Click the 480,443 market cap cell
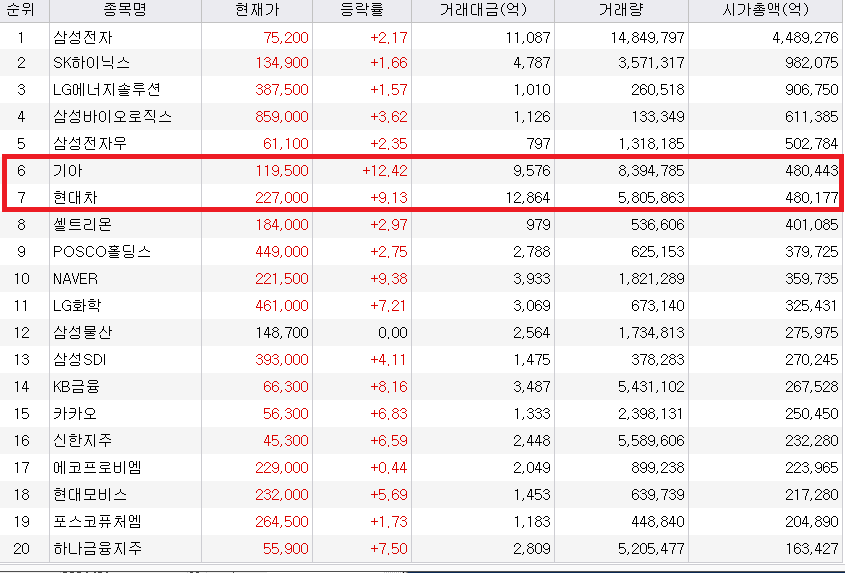The height and width of the screenshot is (573, 845). coord(812,171)
